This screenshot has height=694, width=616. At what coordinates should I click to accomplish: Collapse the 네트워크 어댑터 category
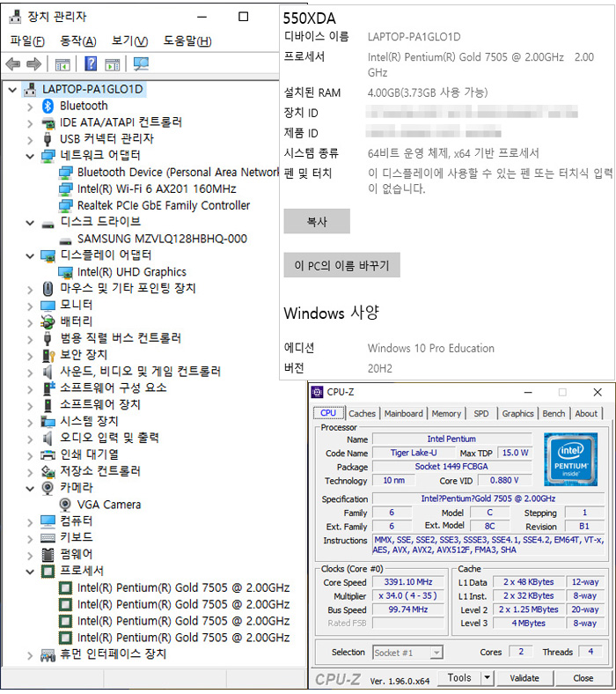pos(30,156)
